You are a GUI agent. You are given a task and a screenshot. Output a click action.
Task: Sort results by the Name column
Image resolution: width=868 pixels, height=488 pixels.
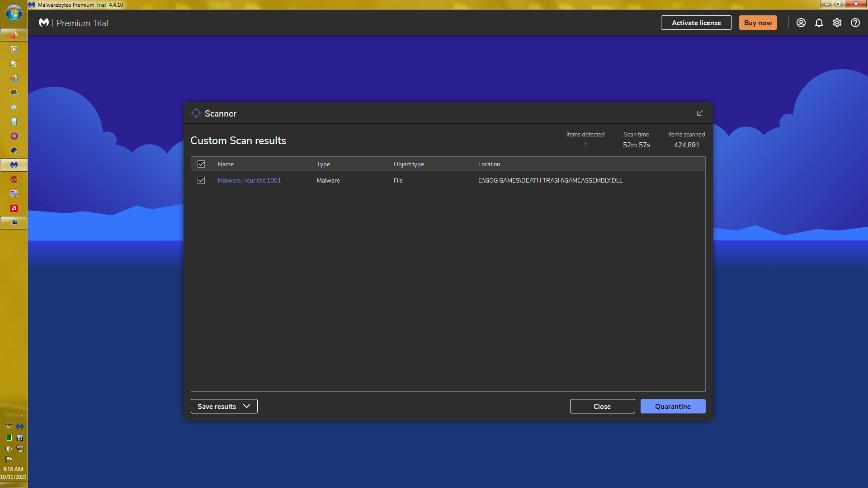(226, 164)
